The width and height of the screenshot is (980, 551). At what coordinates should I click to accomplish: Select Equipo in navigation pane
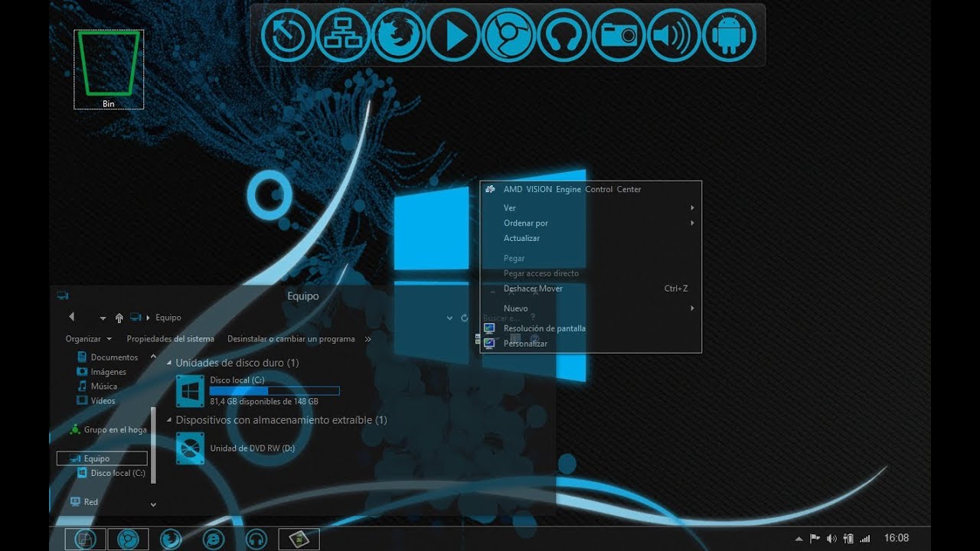102,458
